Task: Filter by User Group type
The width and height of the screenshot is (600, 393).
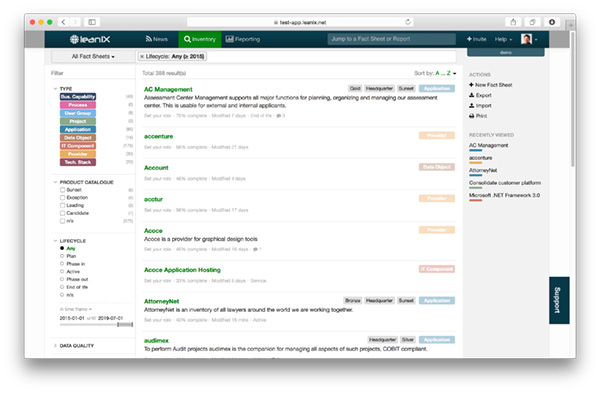Action: (78, 113)
